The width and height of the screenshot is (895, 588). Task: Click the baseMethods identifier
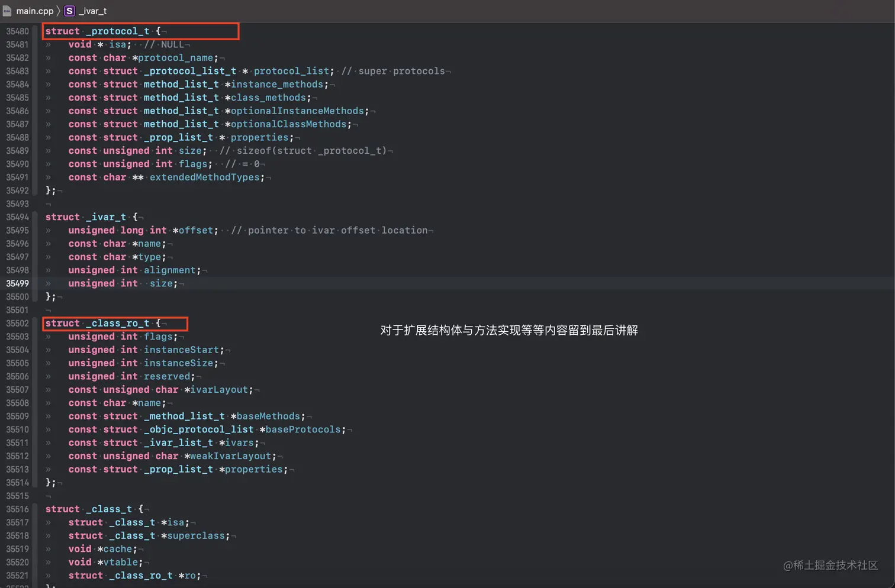click(x=268, y=416)
